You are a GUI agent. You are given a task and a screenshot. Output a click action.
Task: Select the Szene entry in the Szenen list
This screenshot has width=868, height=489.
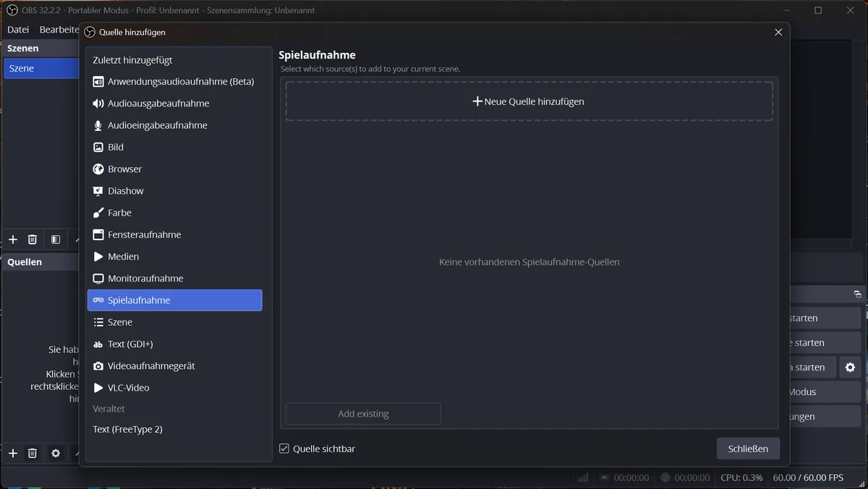pyautogui.click(x=41, y=68)
